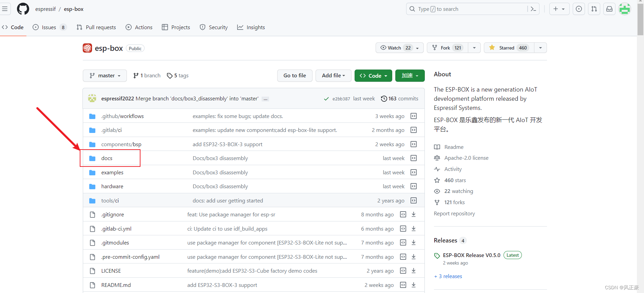Image resolution: width=644 pixels, height=293 pixels.
Task: Open the master branch dropdown
Action: click(x=105, y=76)
